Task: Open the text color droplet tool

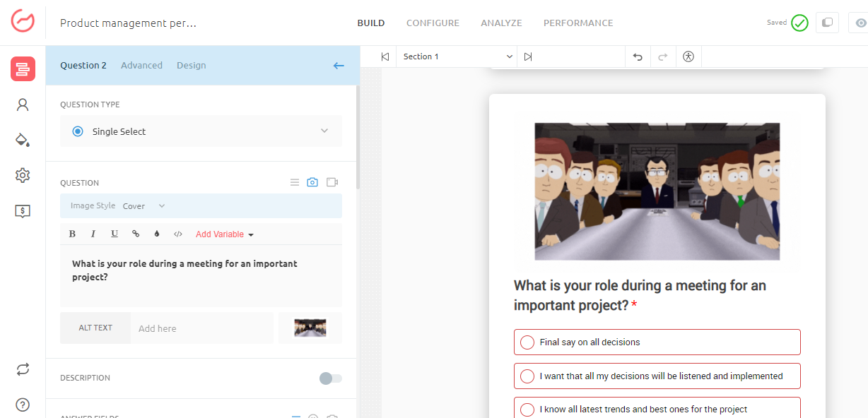Action: tap(157, 234)
